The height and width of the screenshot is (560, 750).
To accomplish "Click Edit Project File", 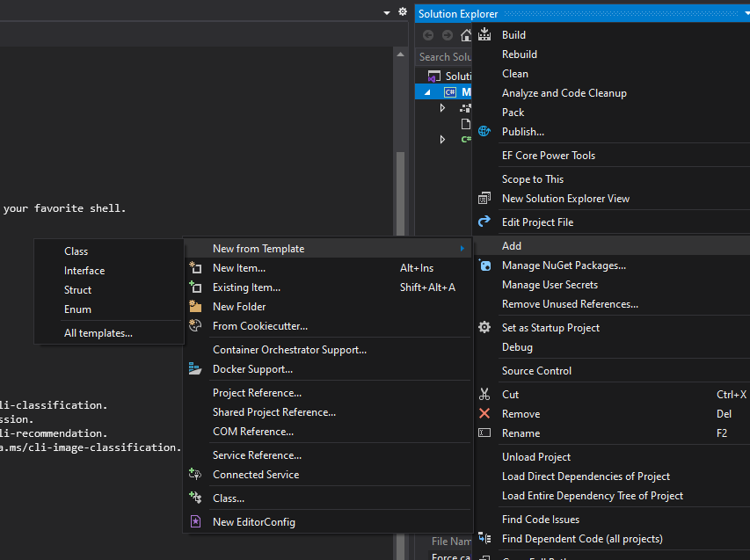I will click(x=540, y=222).
